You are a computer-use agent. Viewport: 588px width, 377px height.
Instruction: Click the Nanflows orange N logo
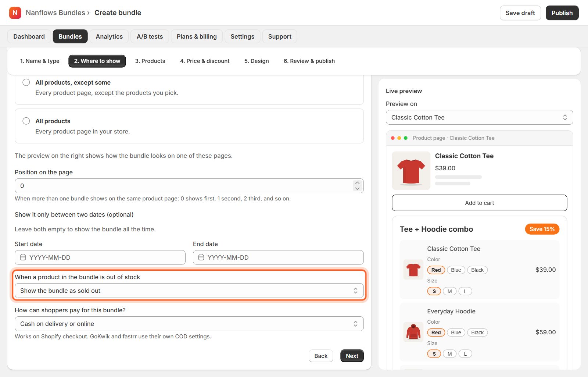click(x=15, y=13)
